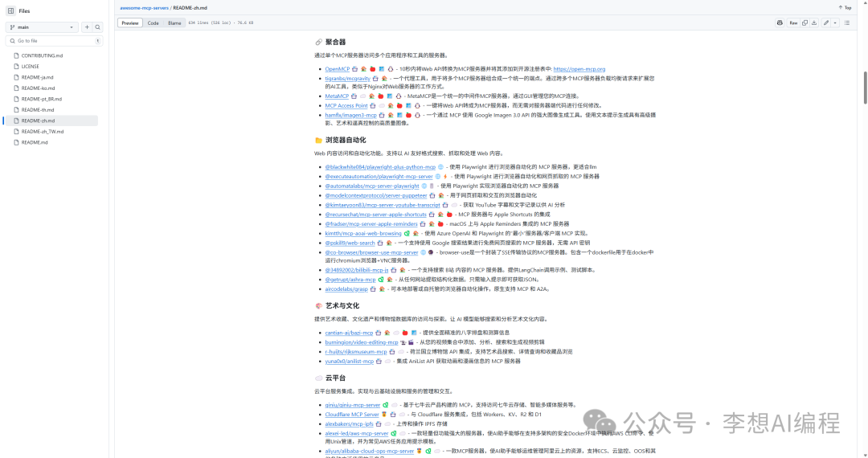Screen dimensions: 868x458
Task: Copy raw file contents icon
Action: click(805, 22)
